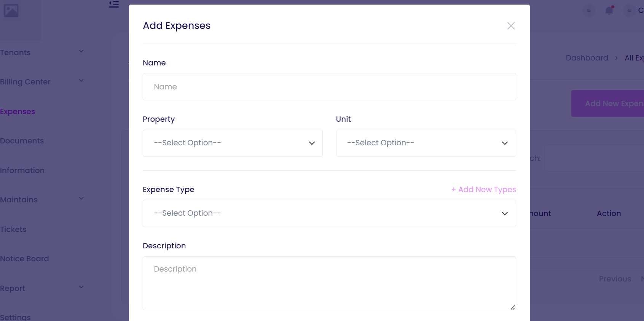The image size is (644, 321).
Task: Click the Add New Types link
Action: coord(483,189)
